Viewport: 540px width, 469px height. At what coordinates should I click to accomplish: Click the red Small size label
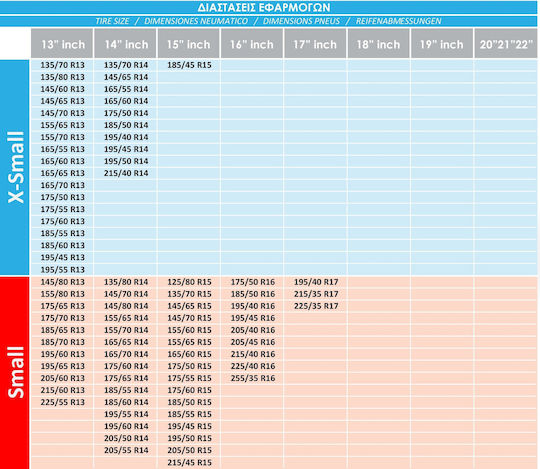click(14, 373)
